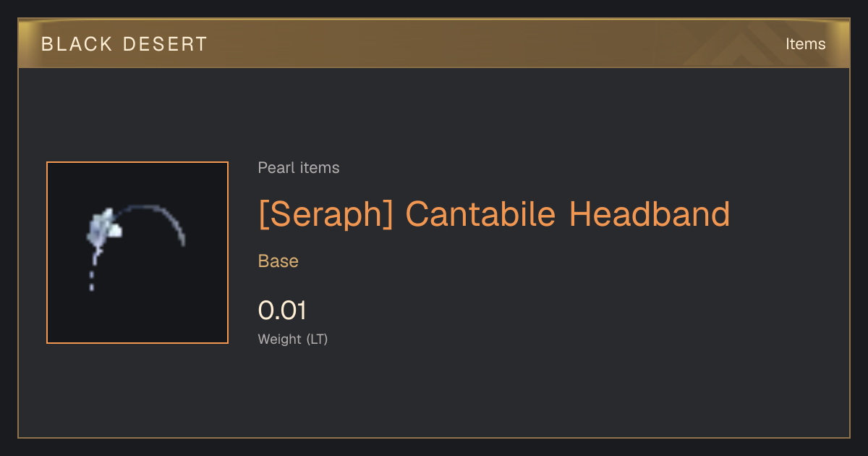Click the Weight (LT) caption
Image resolution: width=868 pixels, height=456 pixels.
pos(293,339)
